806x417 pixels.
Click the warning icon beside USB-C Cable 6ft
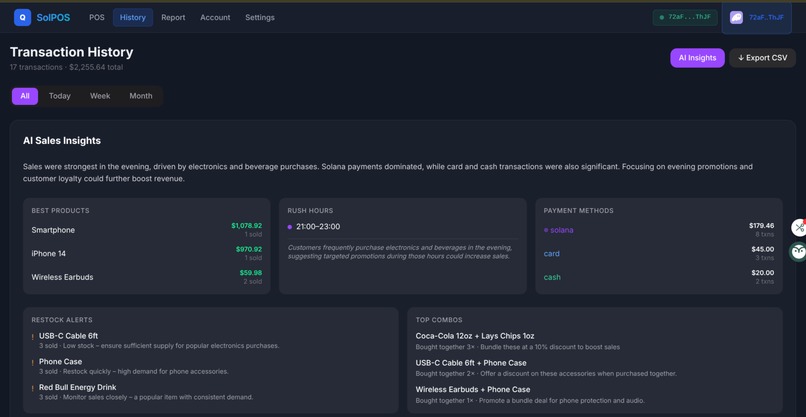[x=32, y=337]
